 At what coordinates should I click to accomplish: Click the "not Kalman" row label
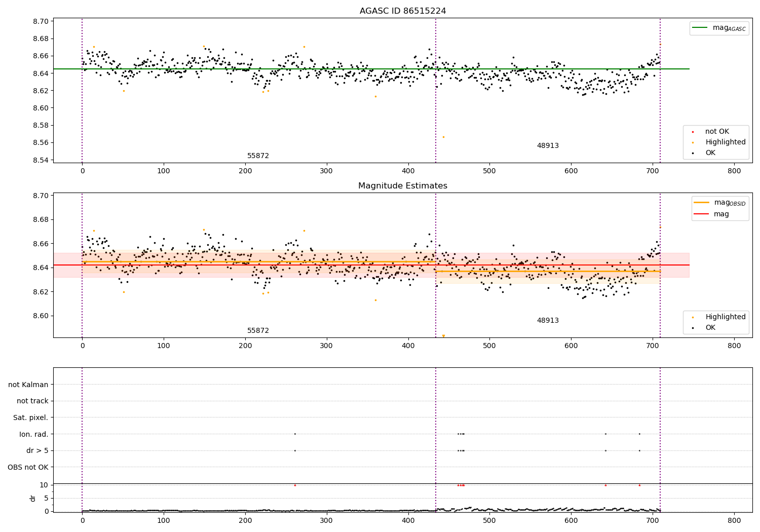click(x=28, y=385)
